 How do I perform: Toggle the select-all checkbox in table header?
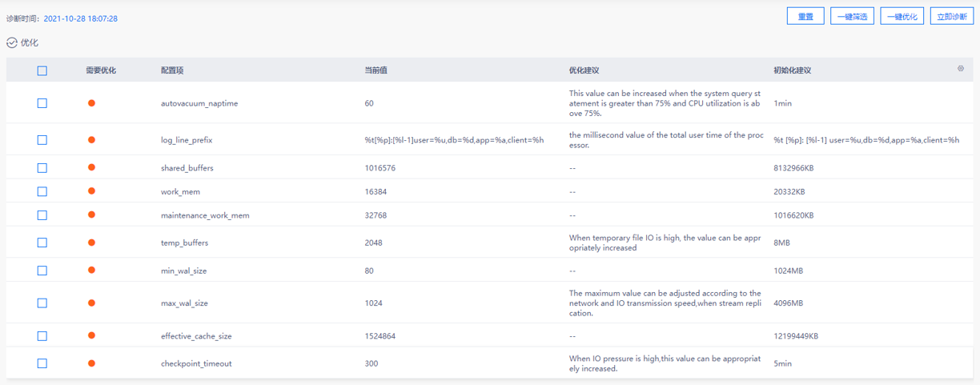(x=42, y=70)
